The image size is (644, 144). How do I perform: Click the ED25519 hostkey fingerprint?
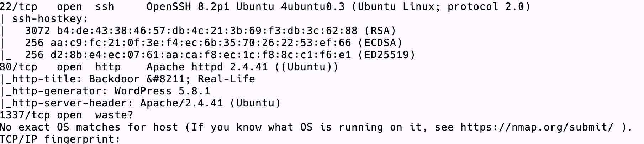click(201, 55)
